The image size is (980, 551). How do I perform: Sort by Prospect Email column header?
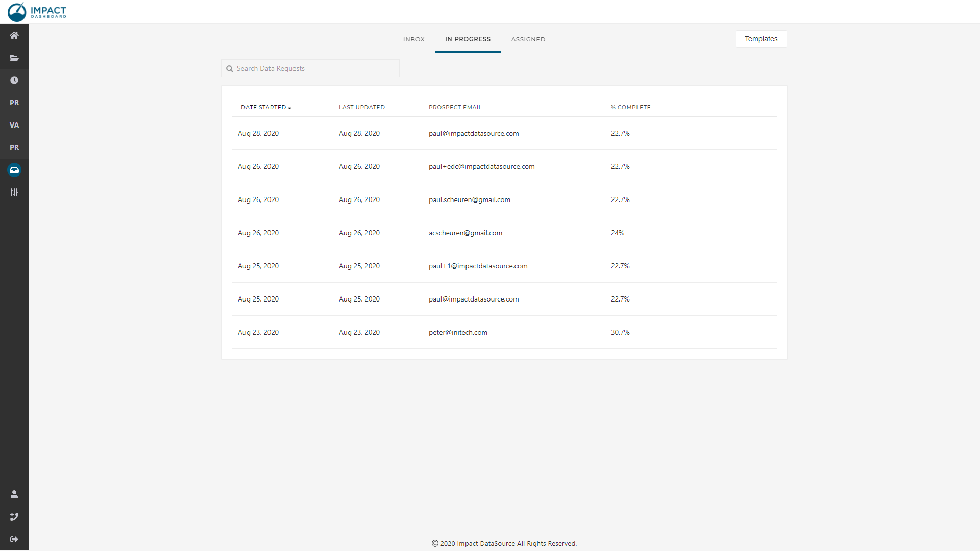[x=455, y=107]
